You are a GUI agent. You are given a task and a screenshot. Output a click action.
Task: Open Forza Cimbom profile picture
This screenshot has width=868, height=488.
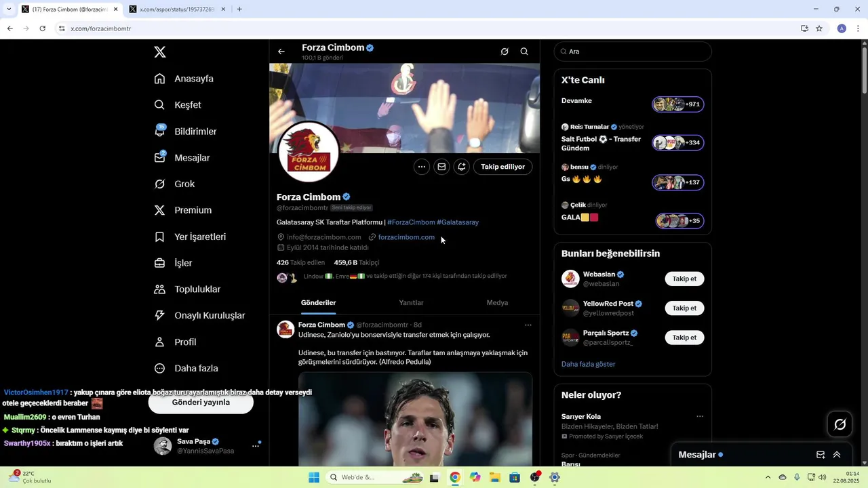pos(309,152)
